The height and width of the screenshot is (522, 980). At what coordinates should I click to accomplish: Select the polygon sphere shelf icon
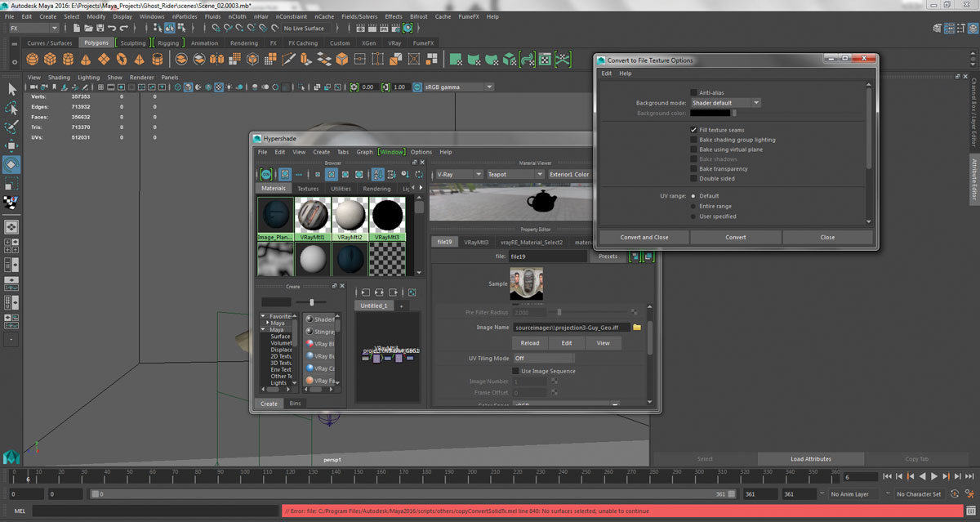[32, 59]
